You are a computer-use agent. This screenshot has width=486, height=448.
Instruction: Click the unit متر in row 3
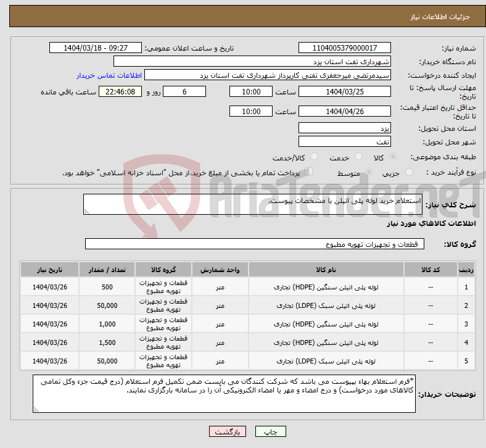pyautogui.click(x=220, y=325)
